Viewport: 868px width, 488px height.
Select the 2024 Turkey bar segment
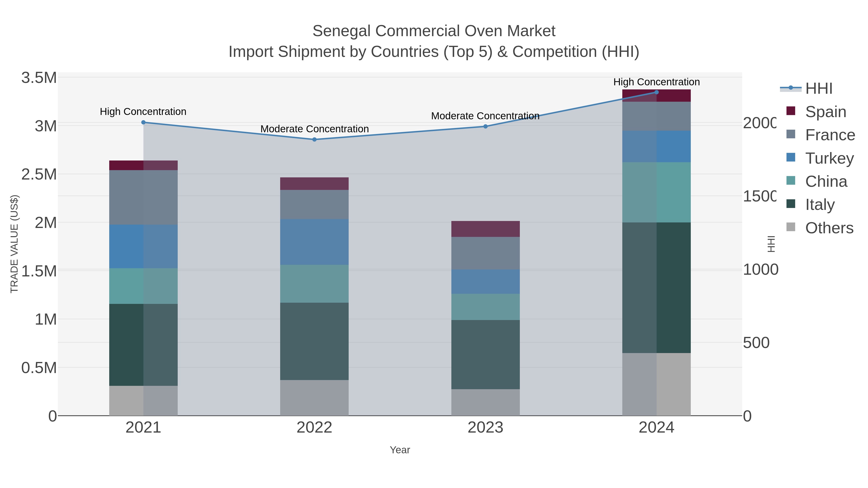(656, 147)
